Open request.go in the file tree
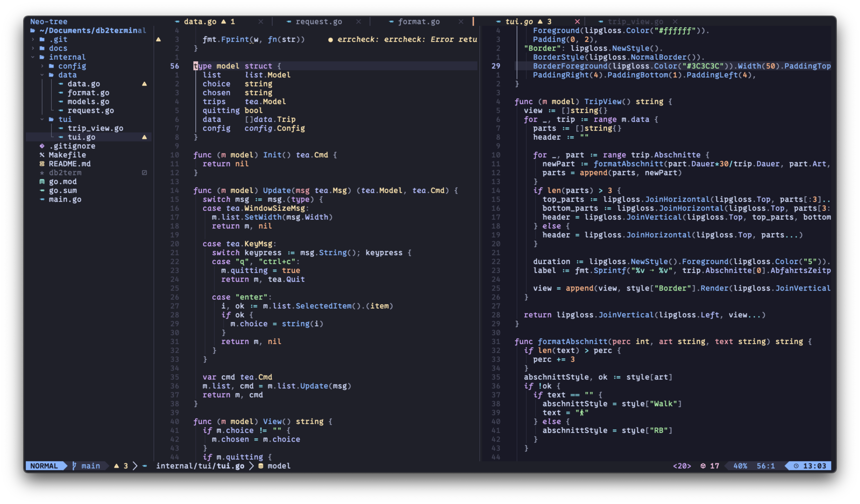This screenshot has height=504, width=860. (91, 111)
